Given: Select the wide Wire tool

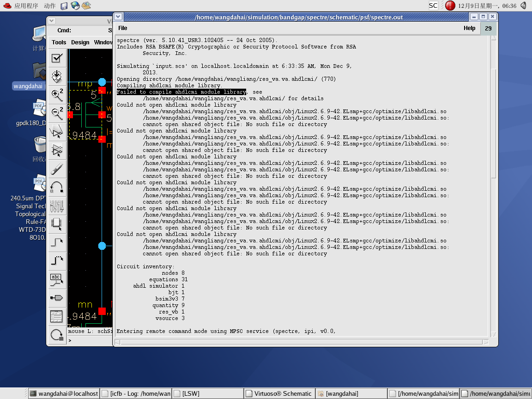Looking at the screenshot, I should [x=57, y=260].
